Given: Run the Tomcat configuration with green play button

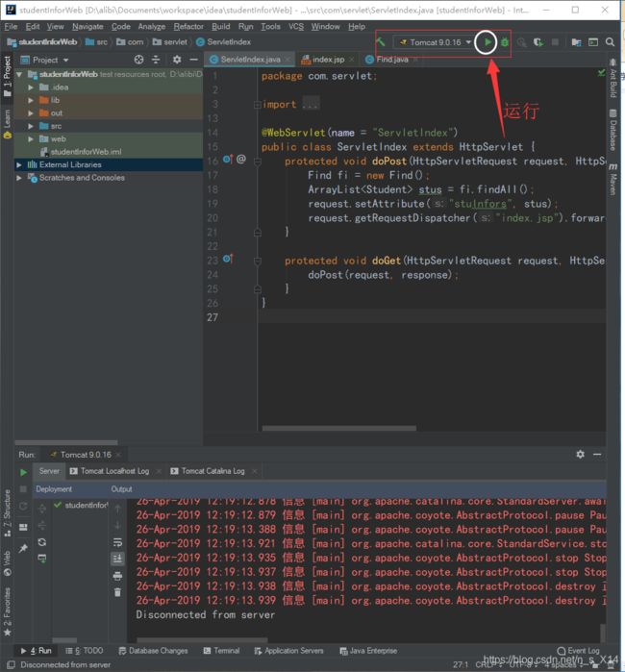Looking at the screenshot, I should tap(487, 42).
